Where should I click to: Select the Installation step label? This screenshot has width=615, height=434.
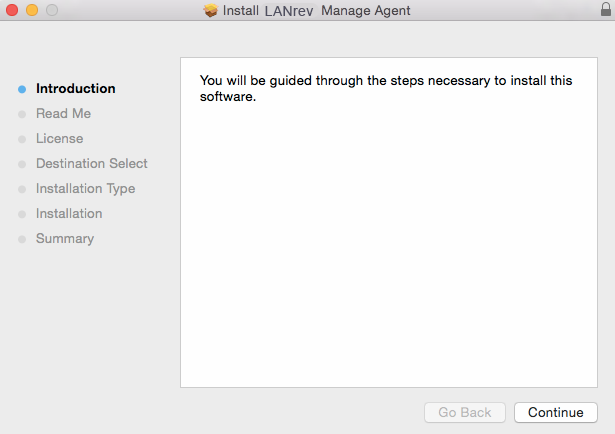tap(69, 213)
